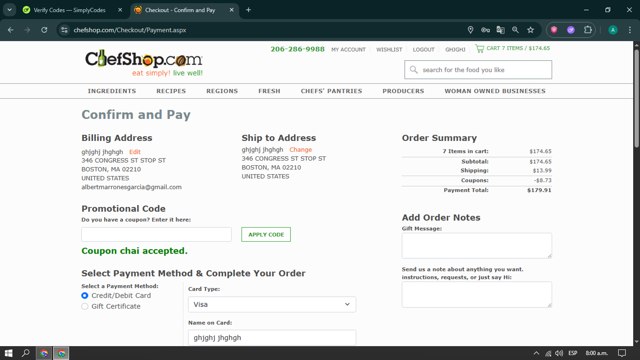
Task: Open MY ACCOUNT link
Action: point(348,49)
